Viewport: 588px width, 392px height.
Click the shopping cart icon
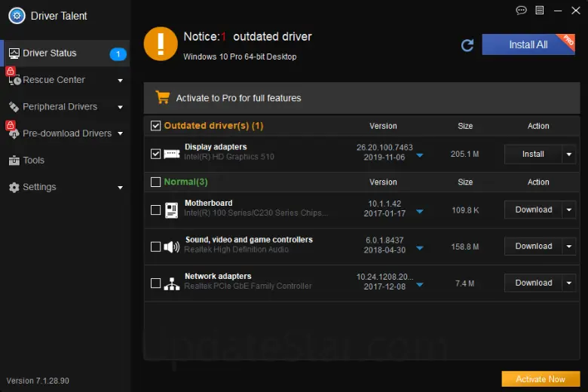tap(163, 97)
